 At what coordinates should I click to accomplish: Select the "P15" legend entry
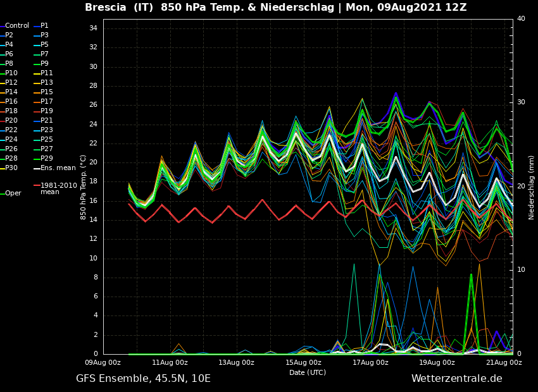click(x=43, y=92)
